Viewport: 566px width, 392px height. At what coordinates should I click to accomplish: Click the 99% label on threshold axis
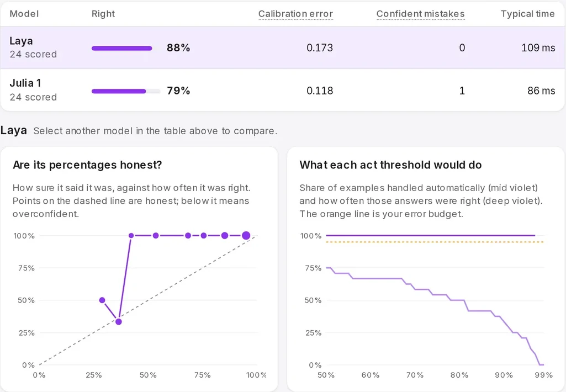click(x=543, y=375)
